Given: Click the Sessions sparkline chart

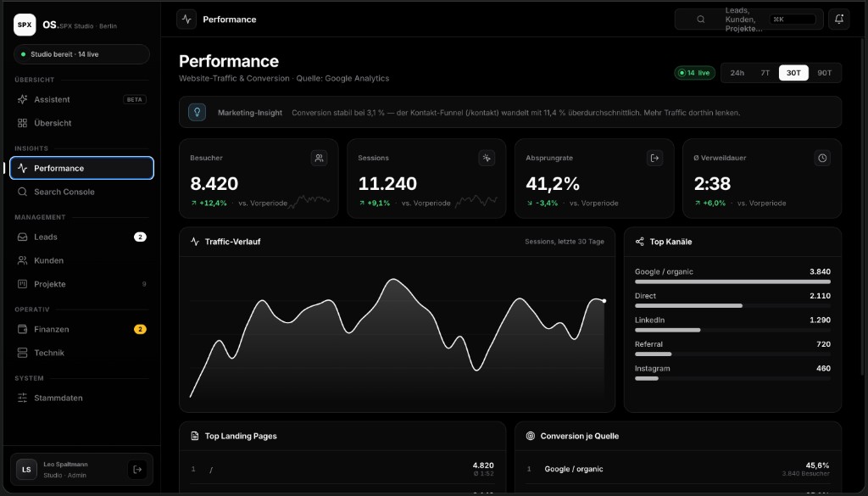Looking at the screenshot, I should click(476, 201).
